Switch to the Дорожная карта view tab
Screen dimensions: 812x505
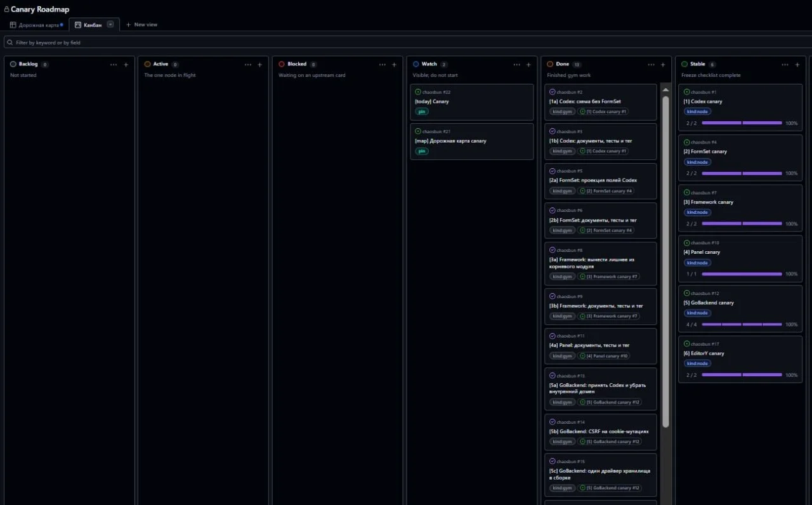point(36,25)
